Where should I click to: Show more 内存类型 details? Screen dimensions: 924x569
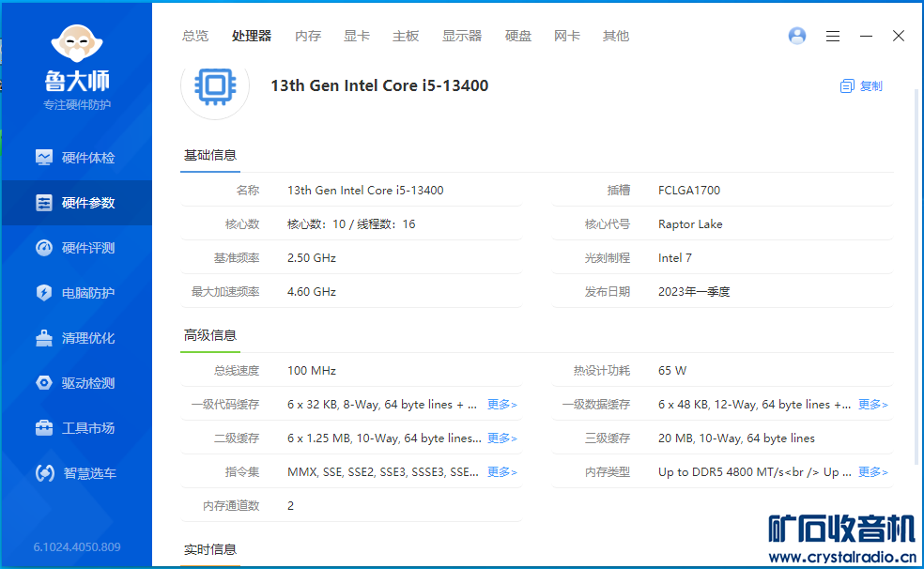pos(872,472)
